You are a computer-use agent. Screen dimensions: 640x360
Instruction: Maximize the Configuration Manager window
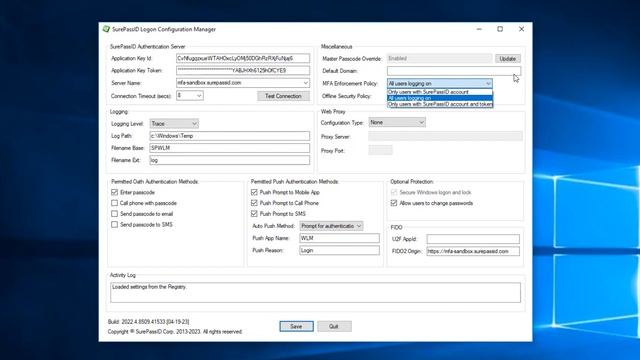pyautogui.click(x=500, y=29)
